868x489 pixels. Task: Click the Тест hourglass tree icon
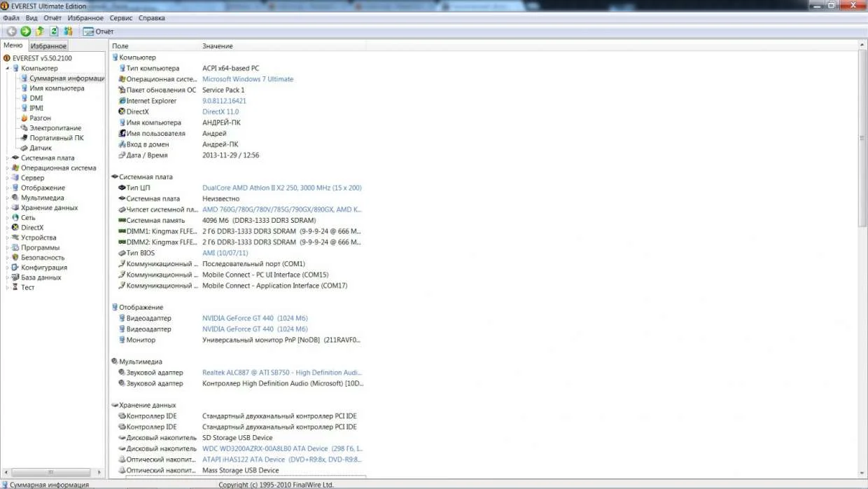coord(15,287)
